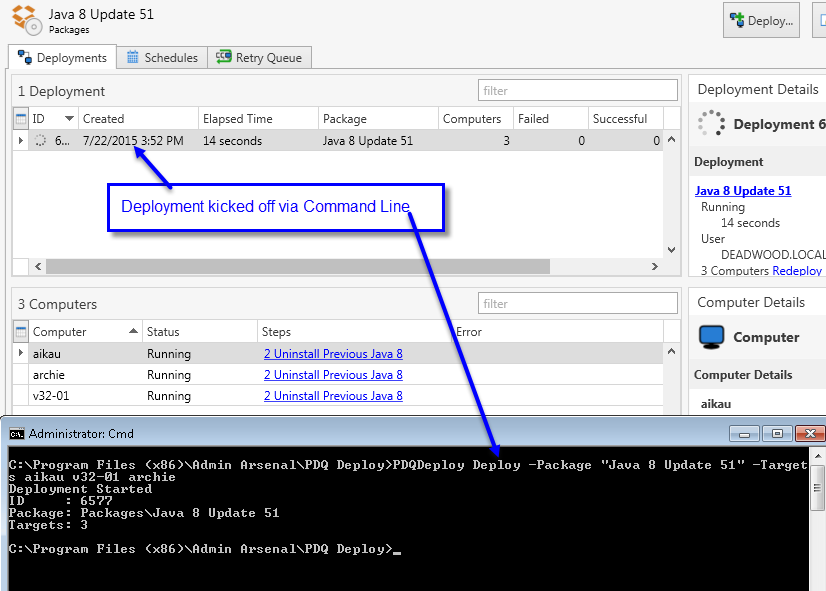Image resolution: width=826 pixels, height=591 pixels.
Task: Click deployments horizontal scrollbar left arrow
Action: point(38,267)
